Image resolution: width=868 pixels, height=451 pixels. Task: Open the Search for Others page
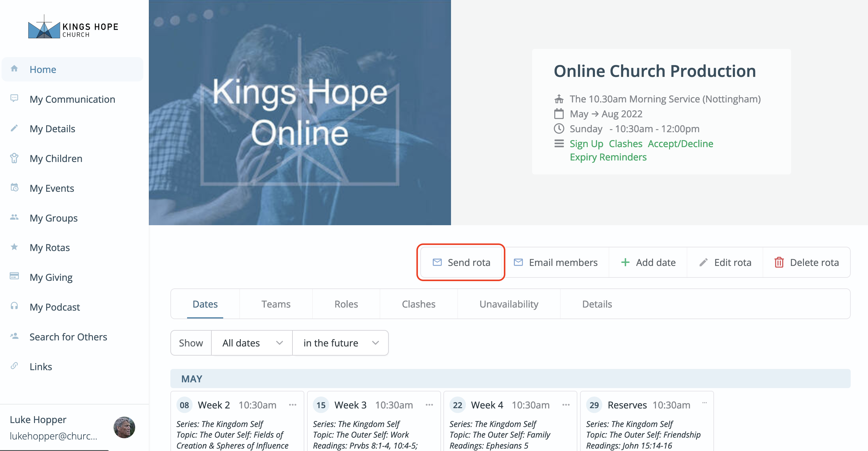click(68, 337)
